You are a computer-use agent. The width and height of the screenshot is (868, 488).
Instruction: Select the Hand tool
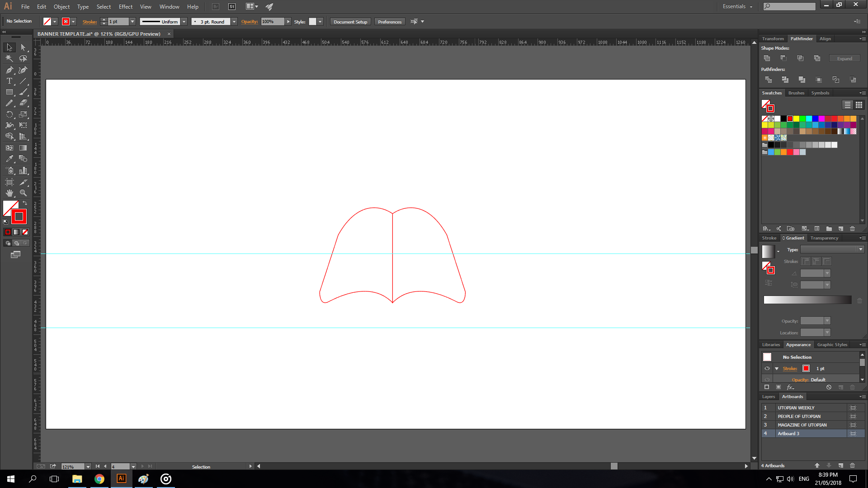9,193
